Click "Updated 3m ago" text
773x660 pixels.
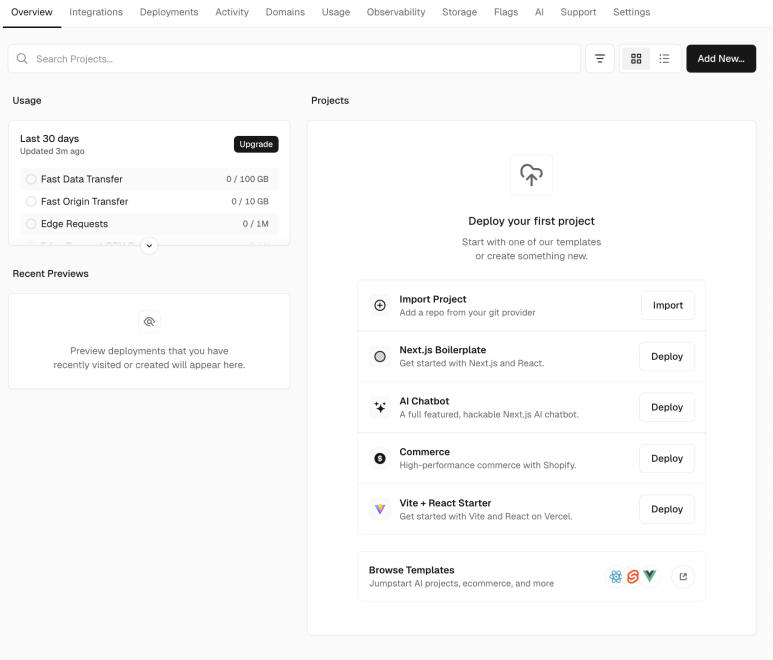(x=52, y=151)
